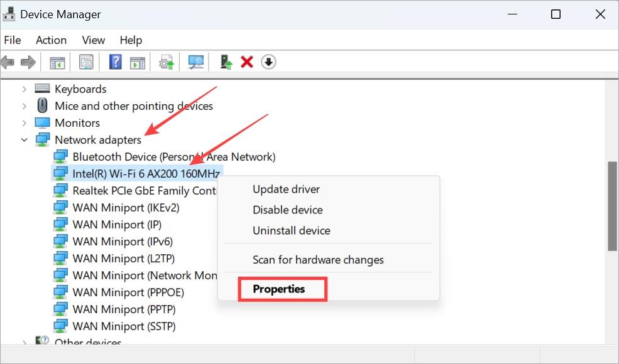Select the Network adapters label
This screenshot has height=364, width=619.
98,140
